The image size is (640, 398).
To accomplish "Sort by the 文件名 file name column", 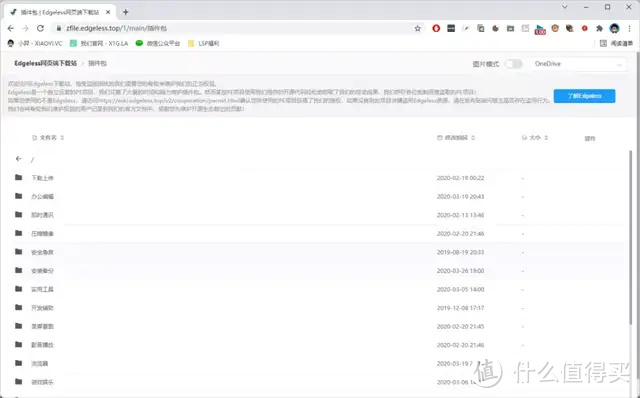I will (48, 138).
